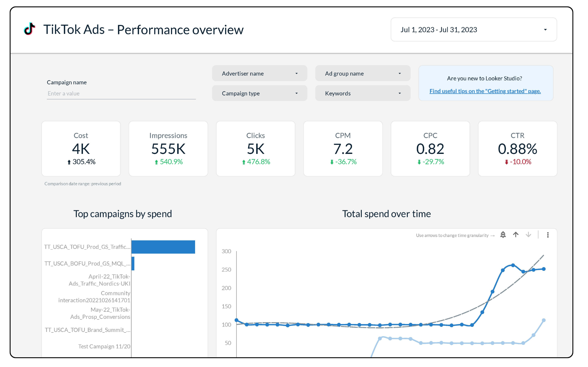Image resolution: width=588 pixels, height=367 pixels.
Task: Click the drill up arrow icon
Action: click(x=516, y=235)
